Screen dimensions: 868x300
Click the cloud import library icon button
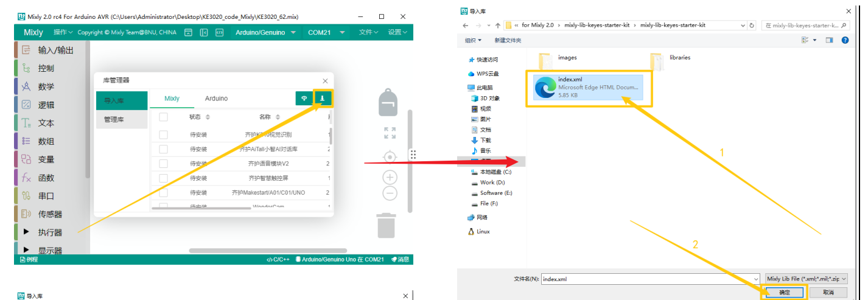[x=304, y=98]
